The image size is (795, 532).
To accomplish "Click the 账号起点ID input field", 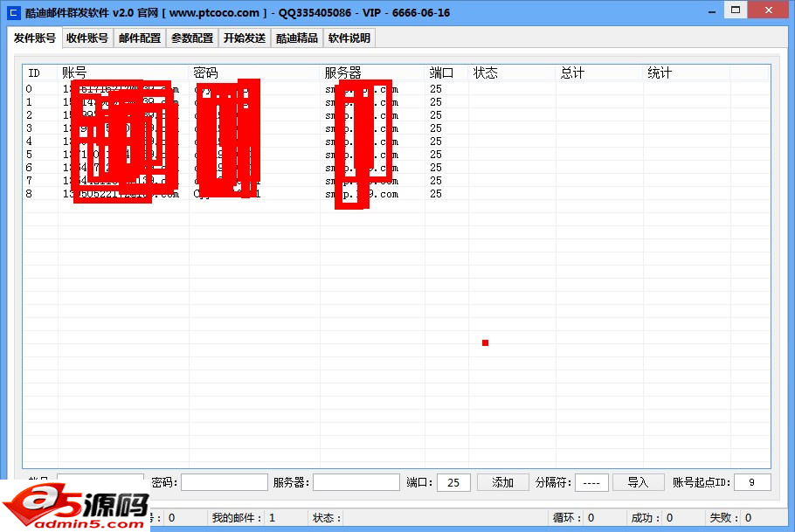I will (x=752, y=482).
